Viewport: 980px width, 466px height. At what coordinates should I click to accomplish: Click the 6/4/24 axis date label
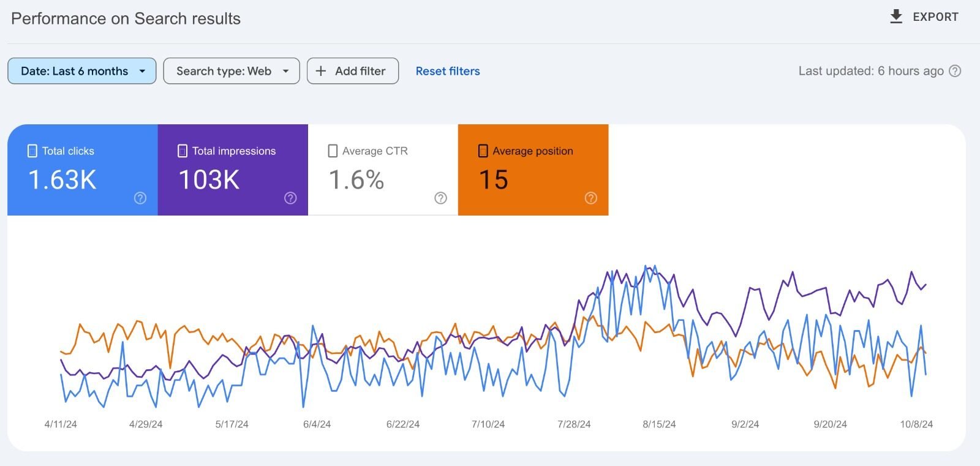point(317,424)
